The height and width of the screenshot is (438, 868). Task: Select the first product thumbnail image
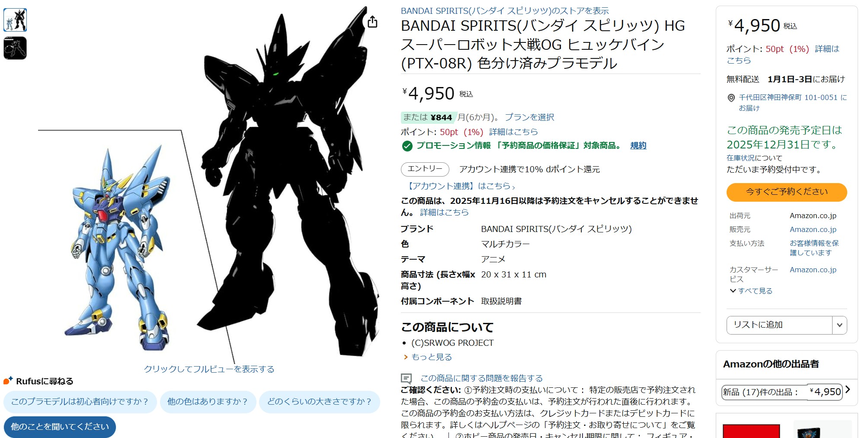coord(15,20)
